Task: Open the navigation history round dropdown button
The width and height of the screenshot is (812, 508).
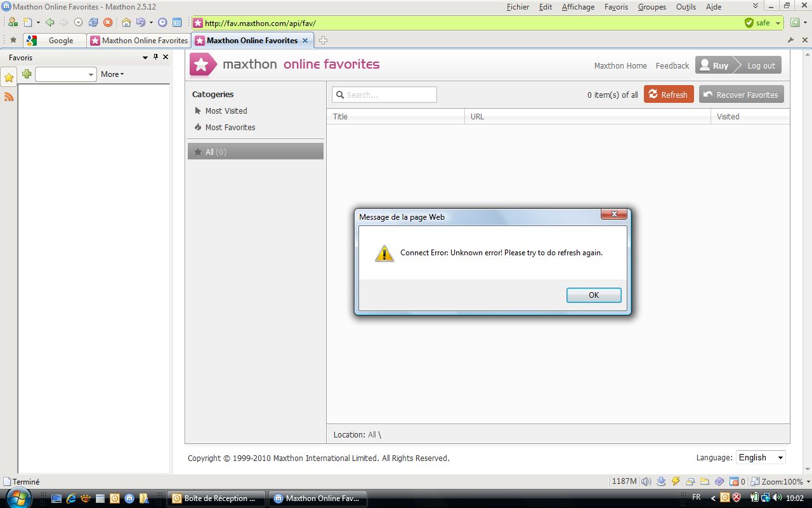Action: pos(79,22)
